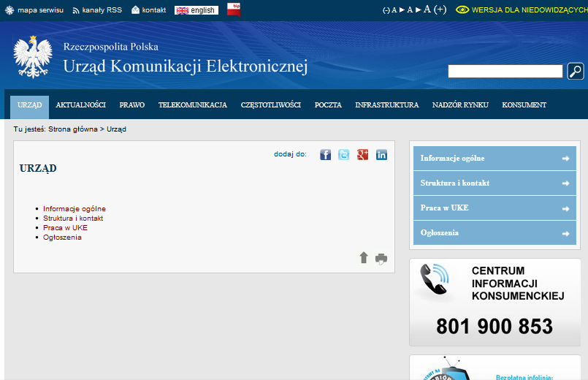Select Ogłoszenia sidebar button
Viewport: 588px width, 380px height.
pos(495,232)
